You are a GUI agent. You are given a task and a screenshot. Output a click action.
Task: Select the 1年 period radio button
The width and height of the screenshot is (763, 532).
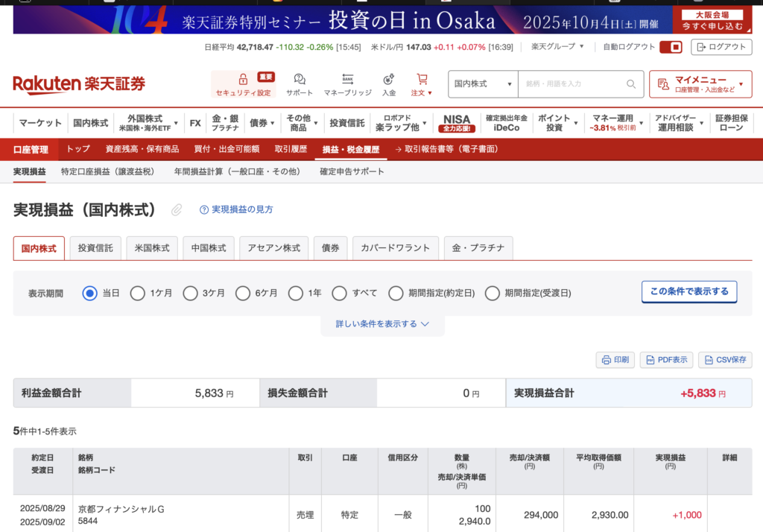pyautogui.click(x=295, y=293)
